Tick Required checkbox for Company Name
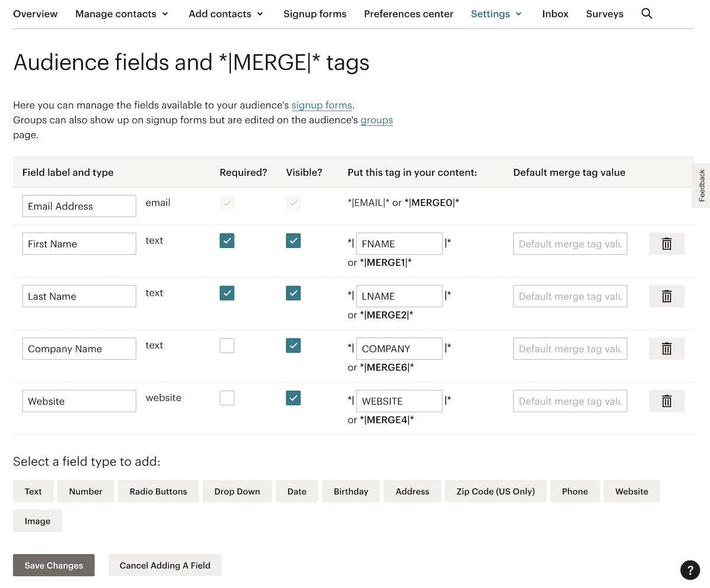 point(227,345)
